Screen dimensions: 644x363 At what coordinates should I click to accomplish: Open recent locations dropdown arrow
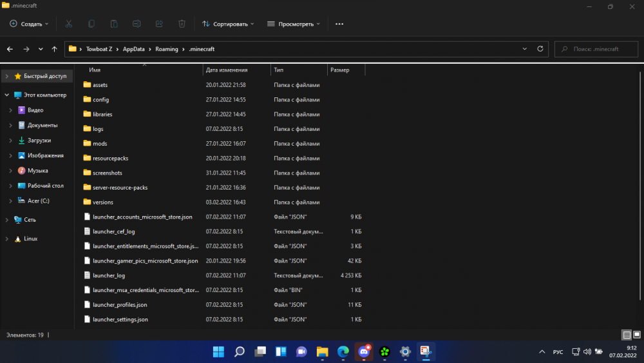pyautogui.click(x=40, y=49)
